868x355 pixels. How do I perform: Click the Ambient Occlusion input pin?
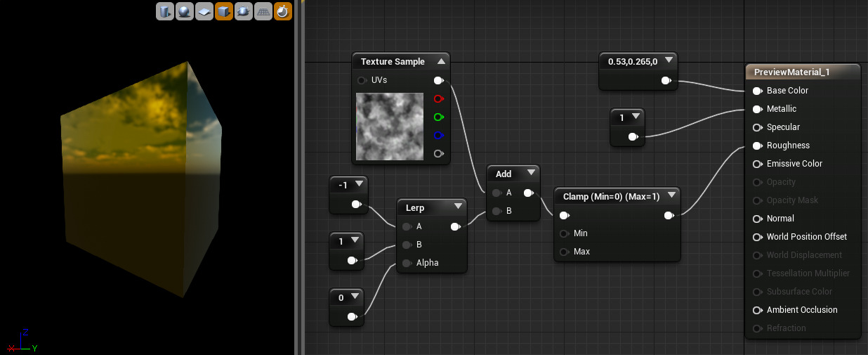pyautogui.click(x=758, y=310)
